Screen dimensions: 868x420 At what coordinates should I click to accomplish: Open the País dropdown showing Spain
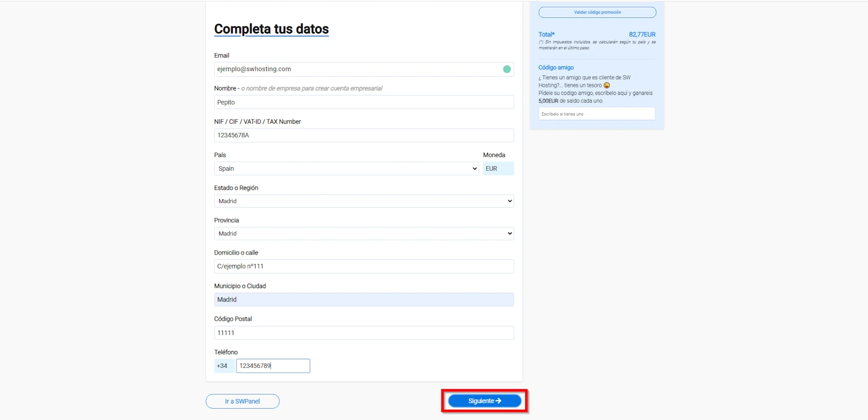tap(347, 169)
